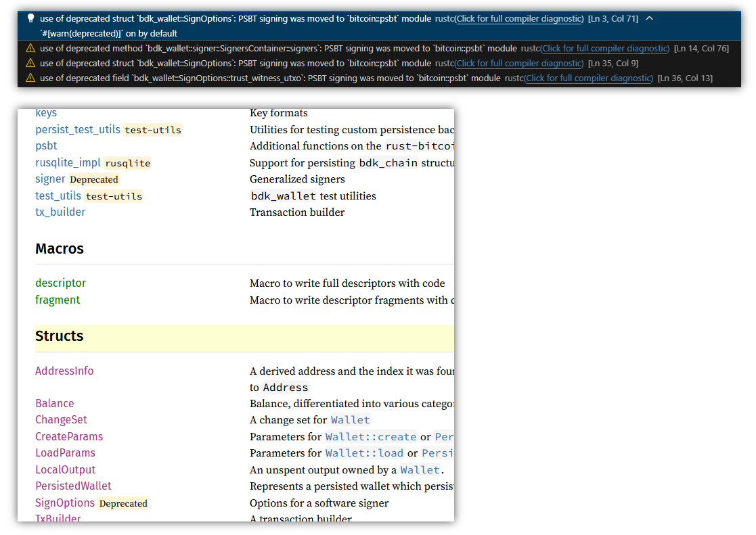
Task: Click warning icon beside SignersContainer::signers diagnostic
Action: [x=30, y=49]
